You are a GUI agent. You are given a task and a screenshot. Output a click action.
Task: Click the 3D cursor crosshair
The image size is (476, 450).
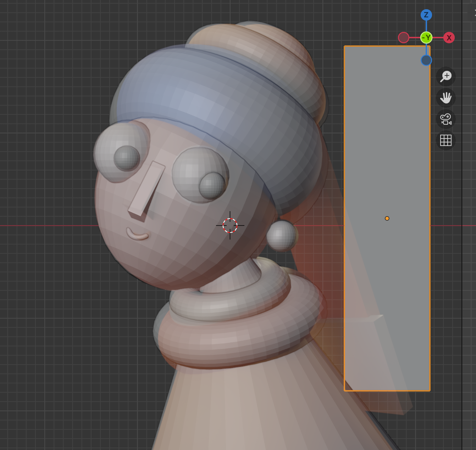coord(230,225)
